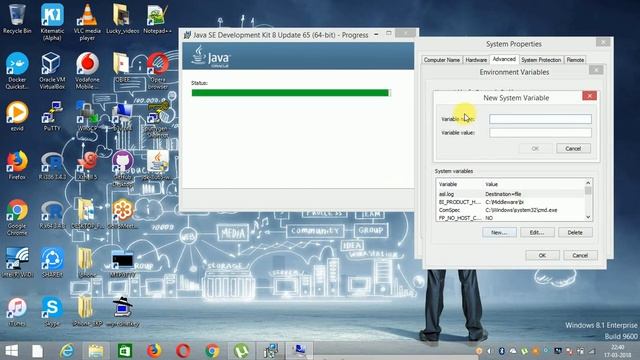Click the Java installer progress bar
Viewport: 640px width, 360px height.
pyautogui.click(x=291, y=93)
